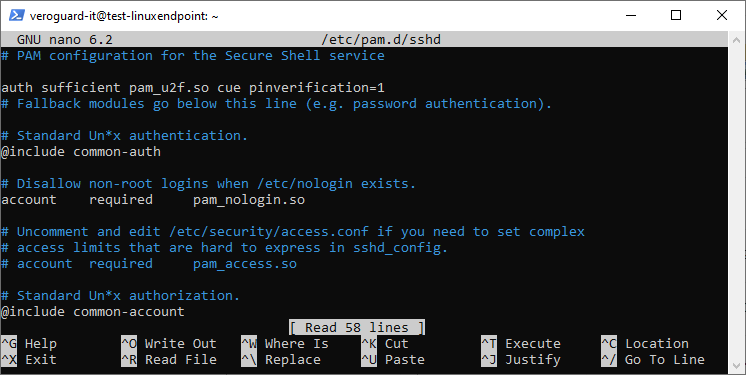746x375 pixels.
Task: Click the ^T Execute shortcut
Action: click(521, 344)
